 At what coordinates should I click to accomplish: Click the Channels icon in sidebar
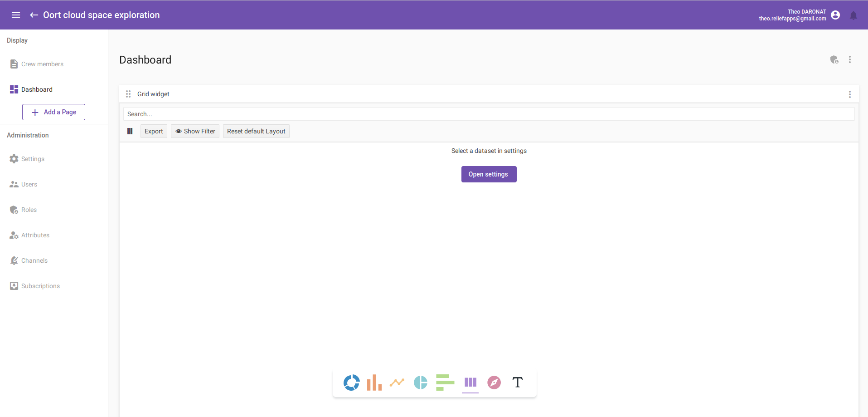14,260
